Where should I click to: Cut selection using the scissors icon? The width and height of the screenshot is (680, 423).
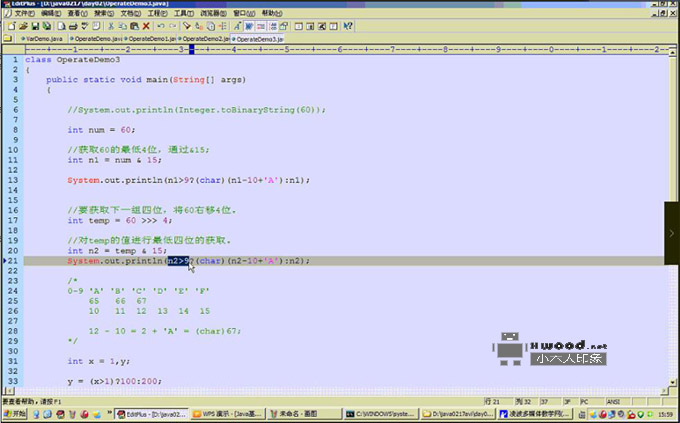[111, 26]
